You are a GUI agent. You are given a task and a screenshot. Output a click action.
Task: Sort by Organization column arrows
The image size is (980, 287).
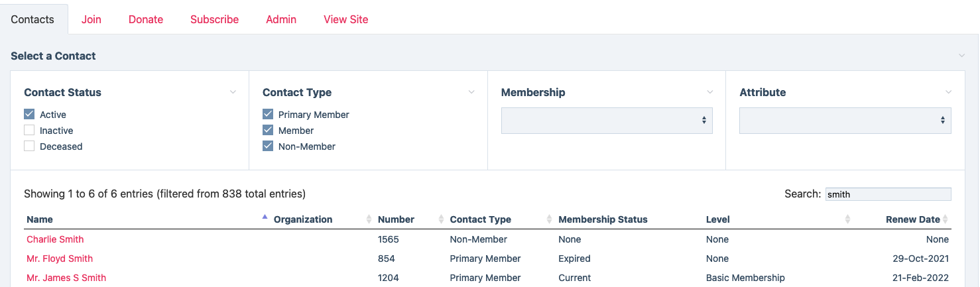click(x=369, y=219)
